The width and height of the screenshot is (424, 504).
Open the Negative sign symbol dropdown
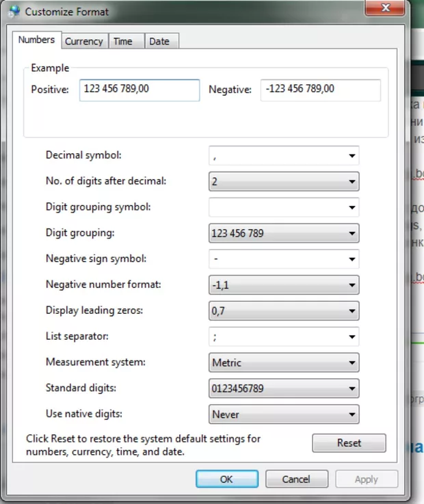[x=284, y=259]
